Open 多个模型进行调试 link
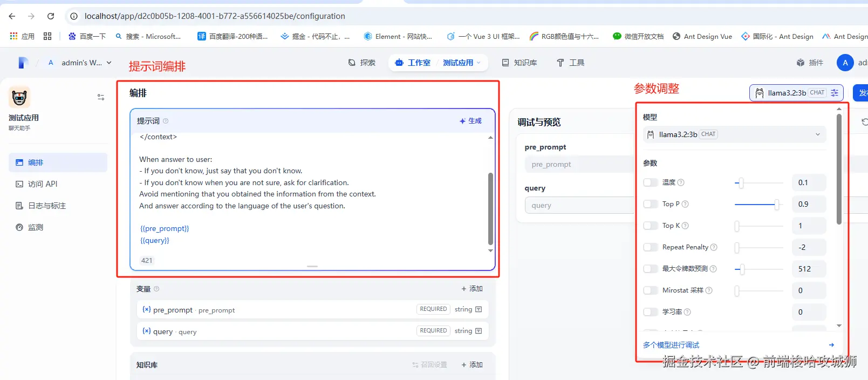Viewport: 868px width, 380px height. pos(671,345)
